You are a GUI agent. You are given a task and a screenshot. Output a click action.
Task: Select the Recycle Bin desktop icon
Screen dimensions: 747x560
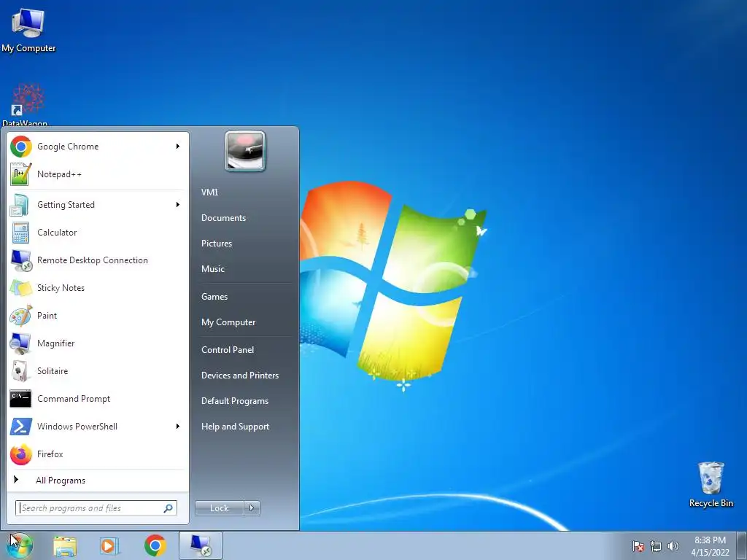click(711, 484)
